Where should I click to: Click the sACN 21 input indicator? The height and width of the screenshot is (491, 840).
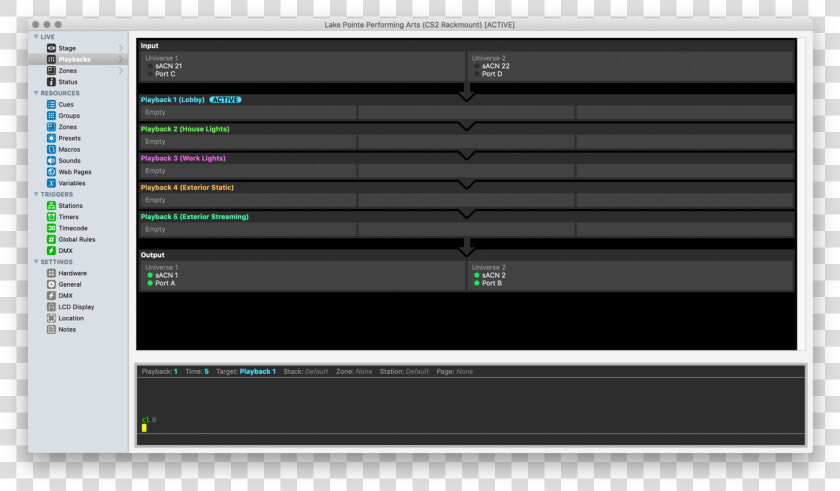tap(150, 66)
